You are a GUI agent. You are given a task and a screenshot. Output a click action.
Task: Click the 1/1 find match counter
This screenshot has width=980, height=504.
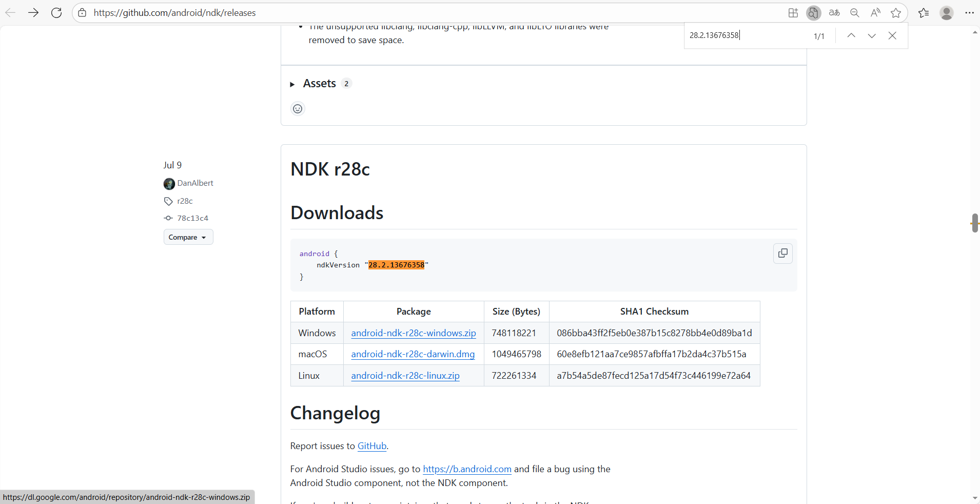[x=819, y=36]
